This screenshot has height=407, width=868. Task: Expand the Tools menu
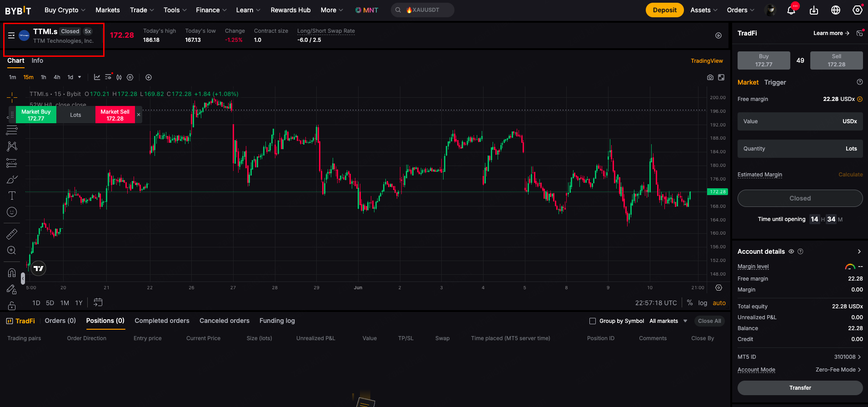(175, 10)
